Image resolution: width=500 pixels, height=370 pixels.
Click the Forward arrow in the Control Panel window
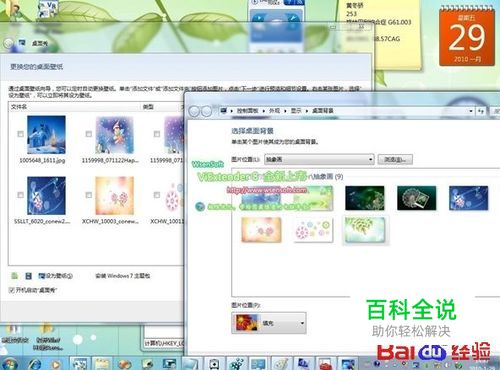click(x=206, y=111)
